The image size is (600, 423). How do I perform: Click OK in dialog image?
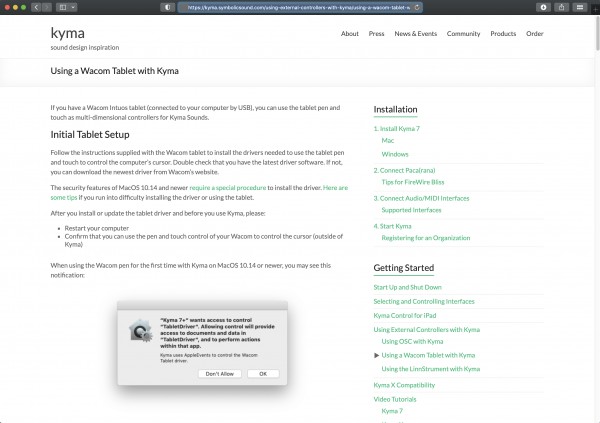tap(263, 374)
